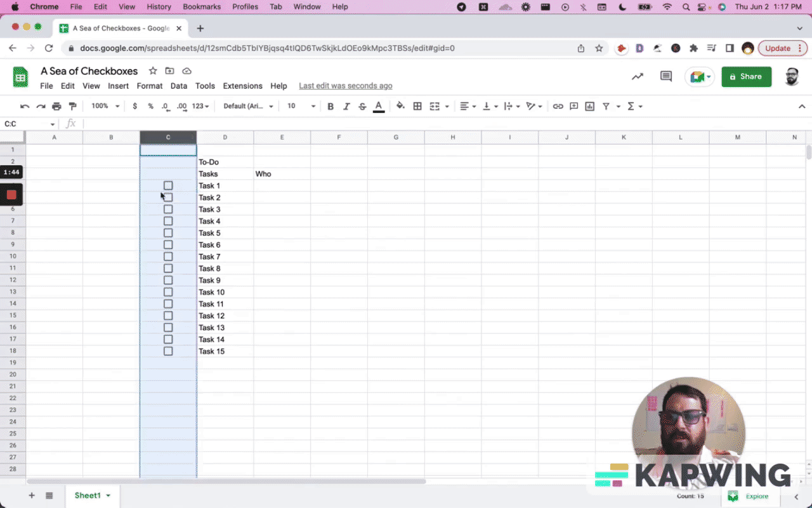Add a new sheet
Screen dimensions: 812x508
pyautogui.click(x=32, y=495)
